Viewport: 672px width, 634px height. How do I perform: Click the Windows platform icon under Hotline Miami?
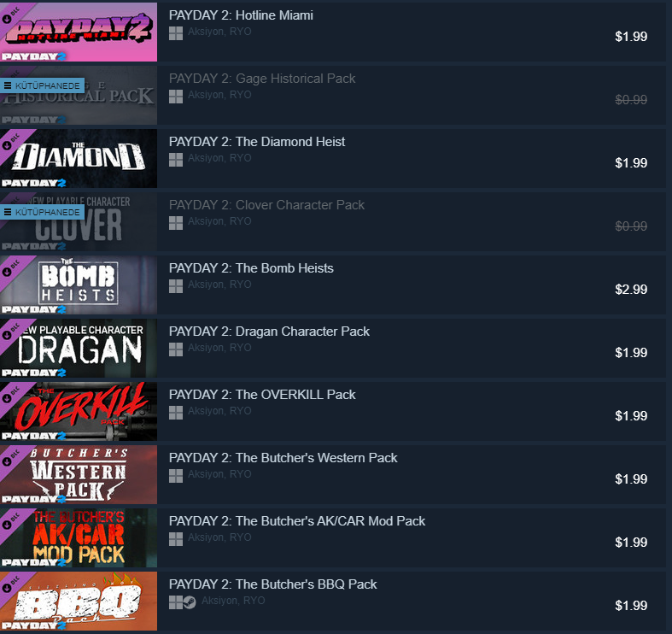point(176,33)
